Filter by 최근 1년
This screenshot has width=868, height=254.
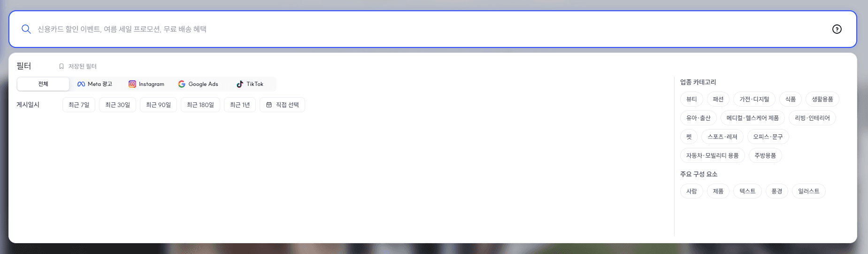tap(240, 105)
